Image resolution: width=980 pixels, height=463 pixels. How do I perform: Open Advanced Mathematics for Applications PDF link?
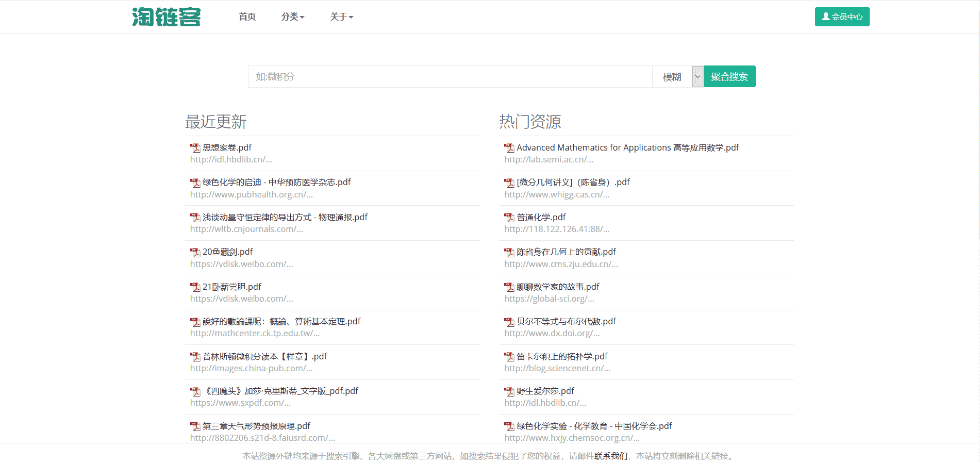(627, 147)
